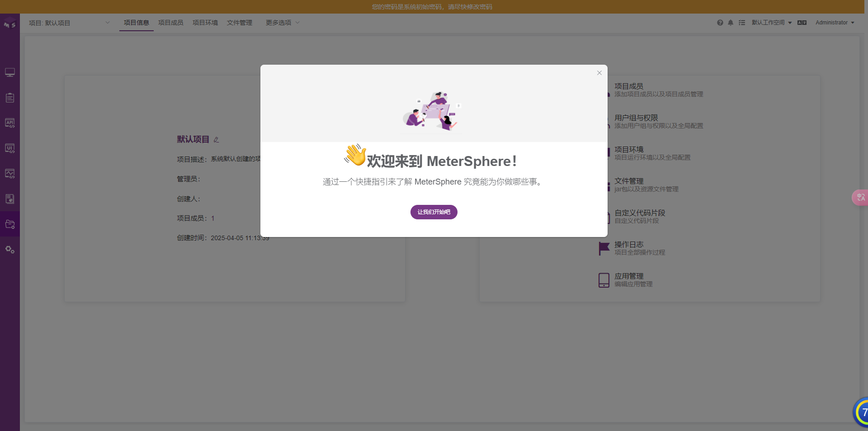Click the 项目成员: 1 count text

click(196, 218)
